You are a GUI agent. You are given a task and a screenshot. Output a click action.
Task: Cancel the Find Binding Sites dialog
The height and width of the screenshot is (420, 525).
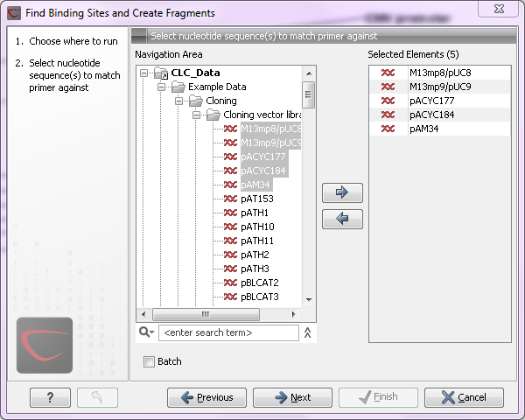coord(464,397)
